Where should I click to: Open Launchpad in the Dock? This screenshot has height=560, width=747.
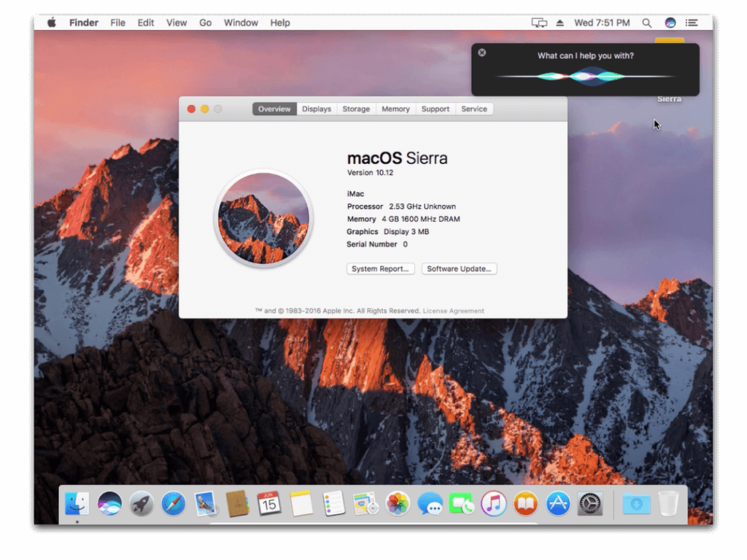[140, 502]
